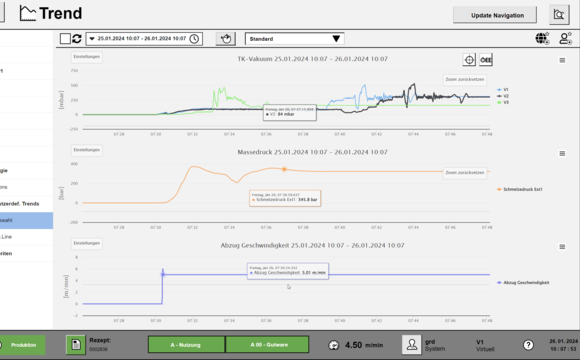580x360 pixels.
Task: Click the Trend chart icon in header
Action: [28, 13]
